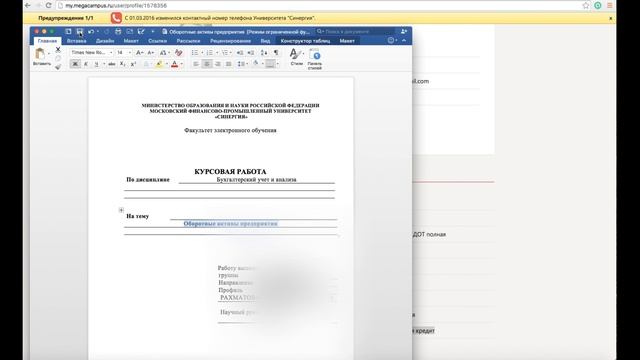Screen dimensions: 640x360
Task: Open the Paste options dropdown arrow
Action: (49, 53)
